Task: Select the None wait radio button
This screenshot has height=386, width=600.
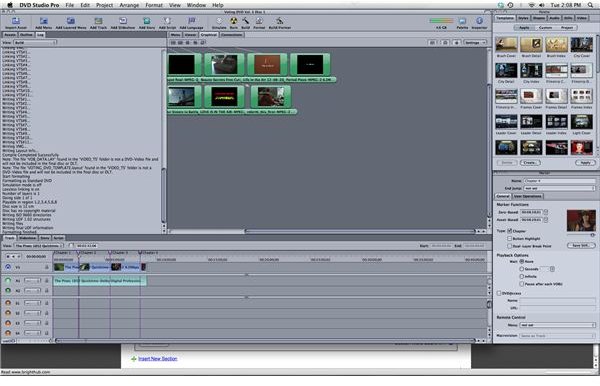Action: tap(521, 262)
